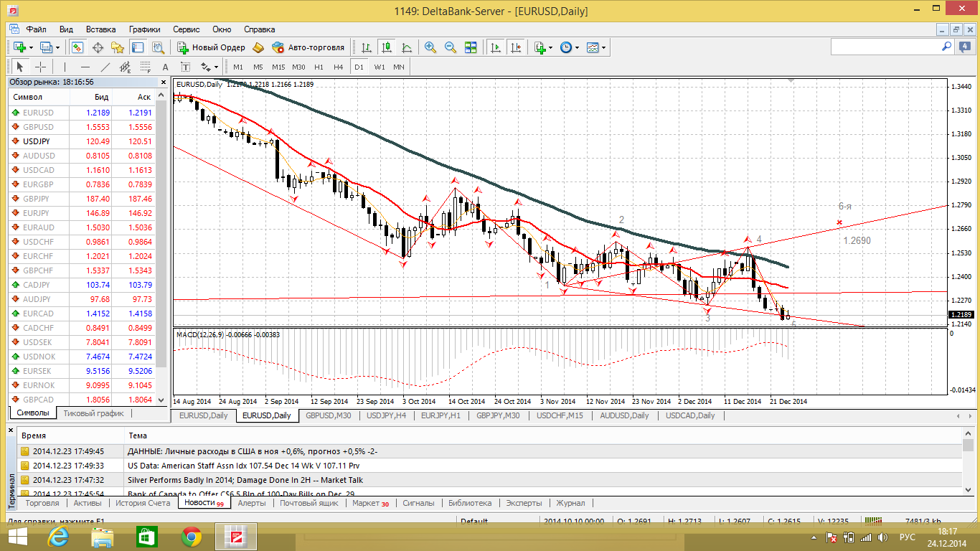Open Google Chrome from the taskbar
This screenshot has width=980, height=551.
pyautogui.click(x=191, y=537)
